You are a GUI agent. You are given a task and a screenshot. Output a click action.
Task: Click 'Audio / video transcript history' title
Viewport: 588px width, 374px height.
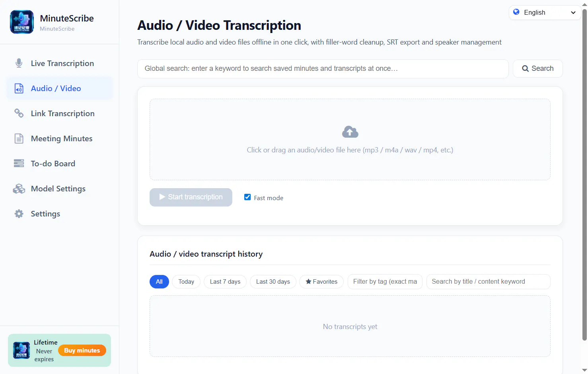pyautogui.click(x=206, y=254)
